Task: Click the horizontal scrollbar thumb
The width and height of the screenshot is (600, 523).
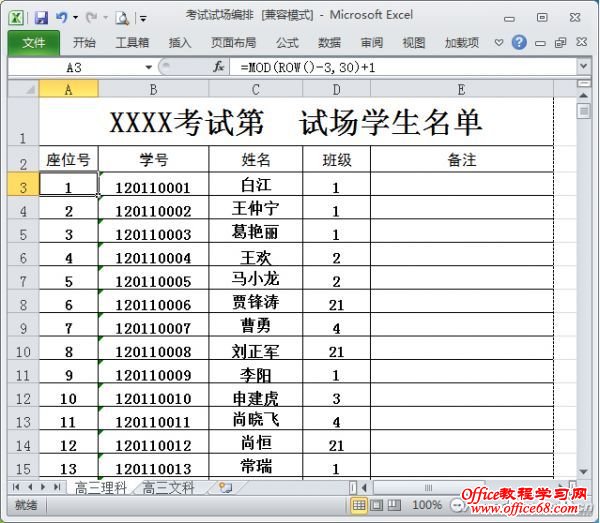Action: click(429, 488)
